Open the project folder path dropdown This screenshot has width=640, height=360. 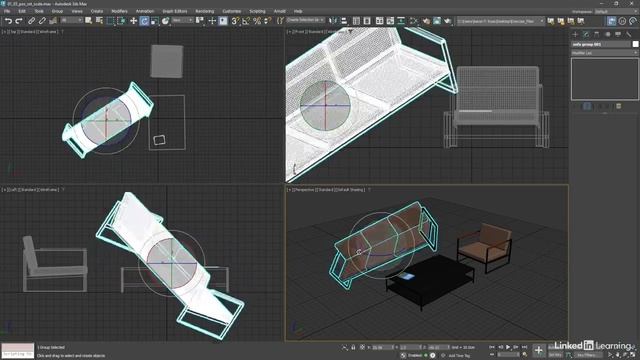pyautogui.click(x=501, y=21)
